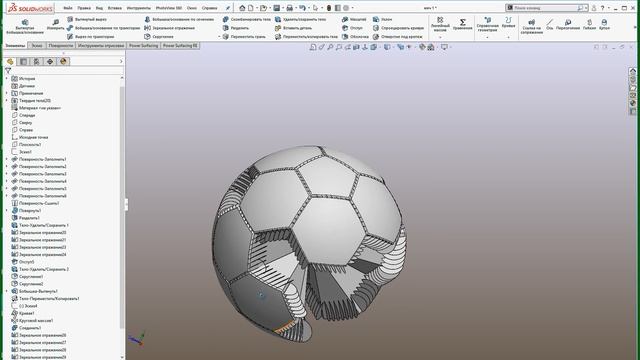This screenshot has width=640, height=360.
Task: Open the Кривые dropdown arrow
Action: click(x=508, y=37)
